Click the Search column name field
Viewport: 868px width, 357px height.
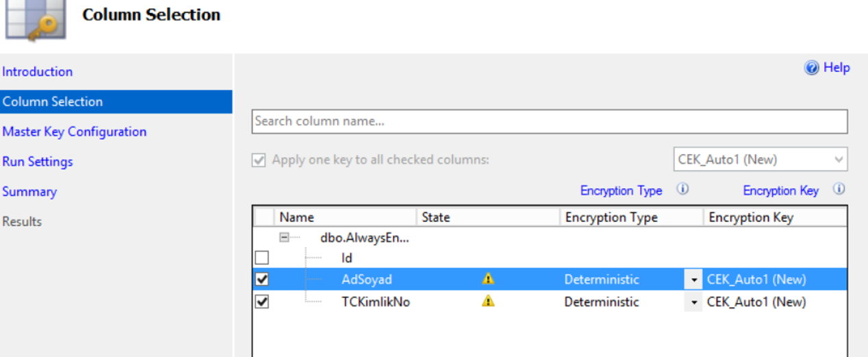[550, 121]
